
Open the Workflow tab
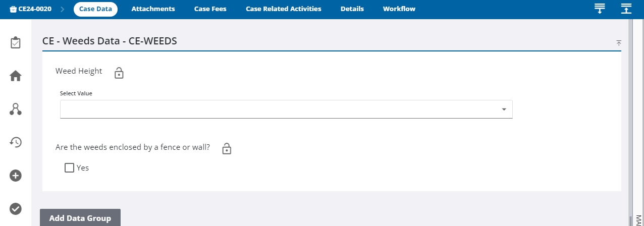point(399,9)
